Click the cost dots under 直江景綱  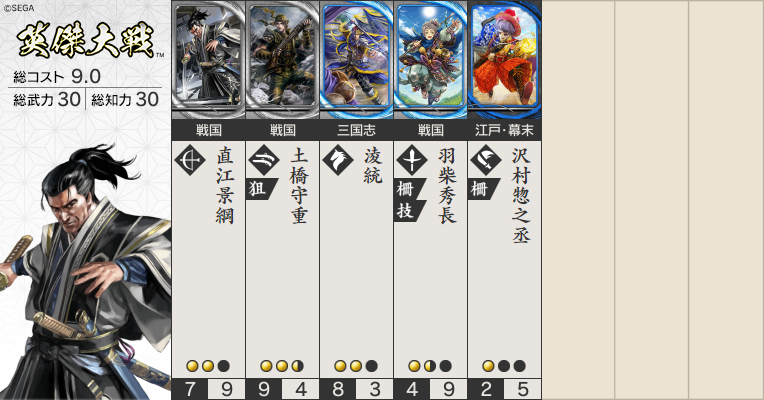tap(208, 366)
